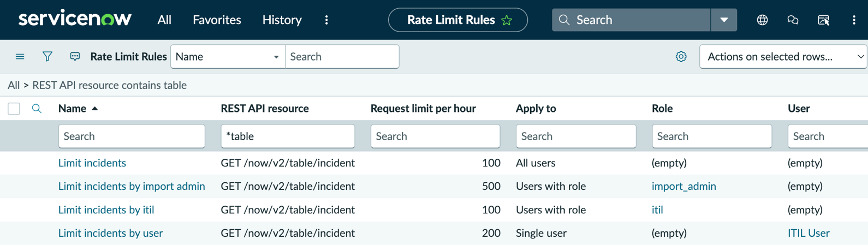Click Users with role in import admin row
Image resolution: width=868 pixels, height=251 pixels.
click(x=551, y=187)
